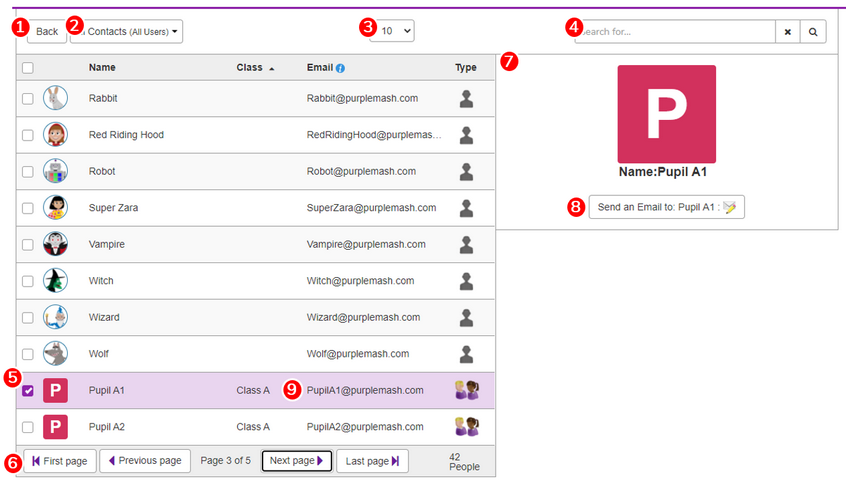This screenshot has height=488, width=846.
Task: Click the Super Zara avatar icon
Action: [55, 208]
